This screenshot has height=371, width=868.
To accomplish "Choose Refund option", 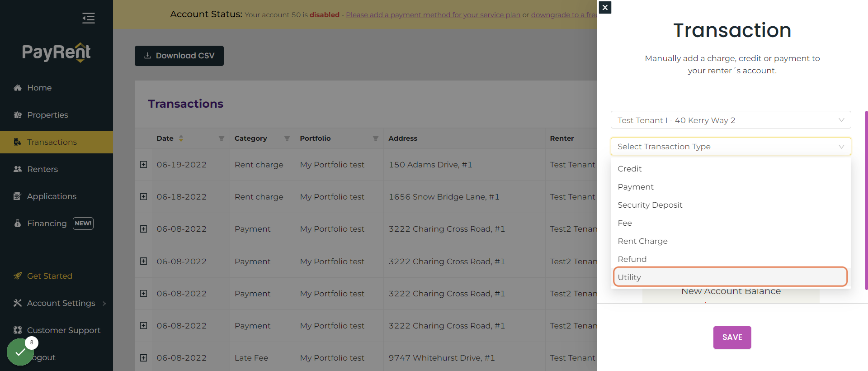I will click(731, 259).
